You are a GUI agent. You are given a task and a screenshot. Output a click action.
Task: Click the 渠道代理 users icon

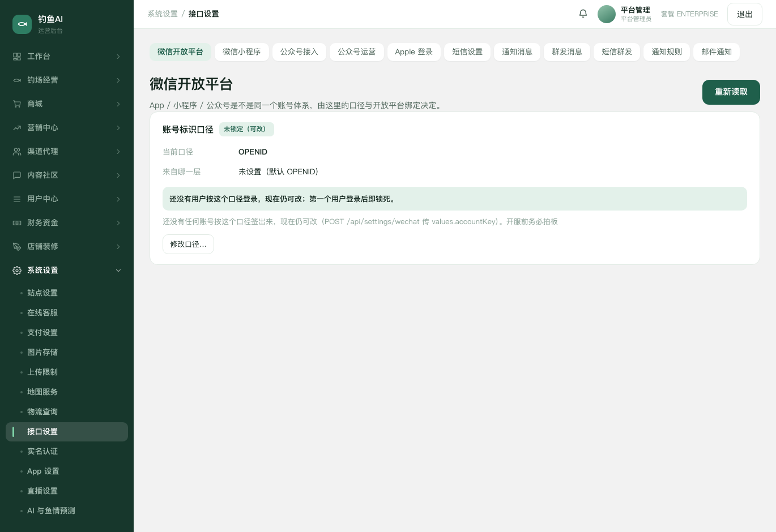click(x=17, y=152)
